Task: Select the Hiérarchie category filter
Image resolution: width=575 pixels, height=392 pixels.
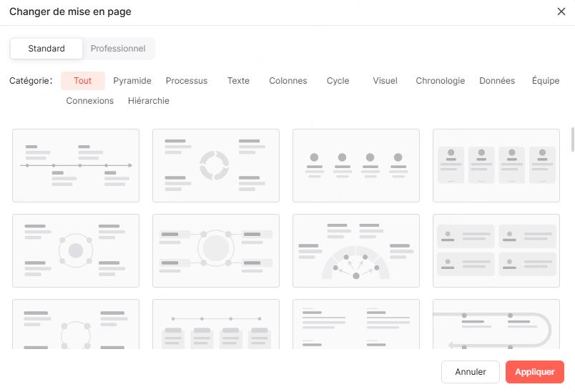Action: pos(149,101)
